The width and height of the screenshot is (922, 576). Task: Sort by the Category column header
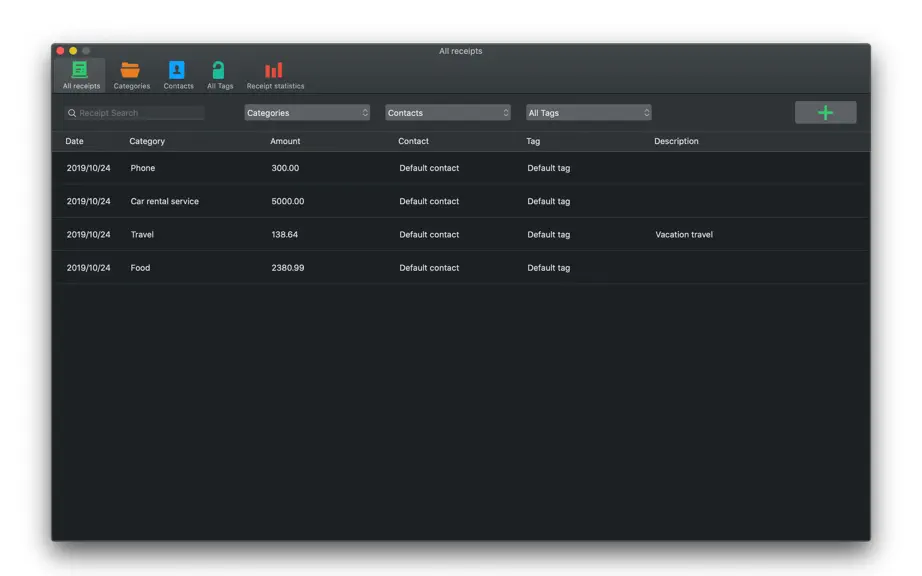click(x=147, y=141)
